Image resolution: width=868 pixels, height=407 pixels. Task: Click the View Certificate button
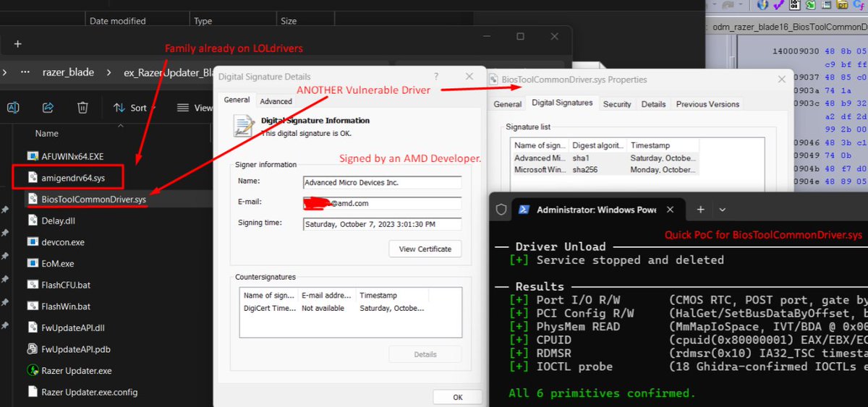(425, 249)
